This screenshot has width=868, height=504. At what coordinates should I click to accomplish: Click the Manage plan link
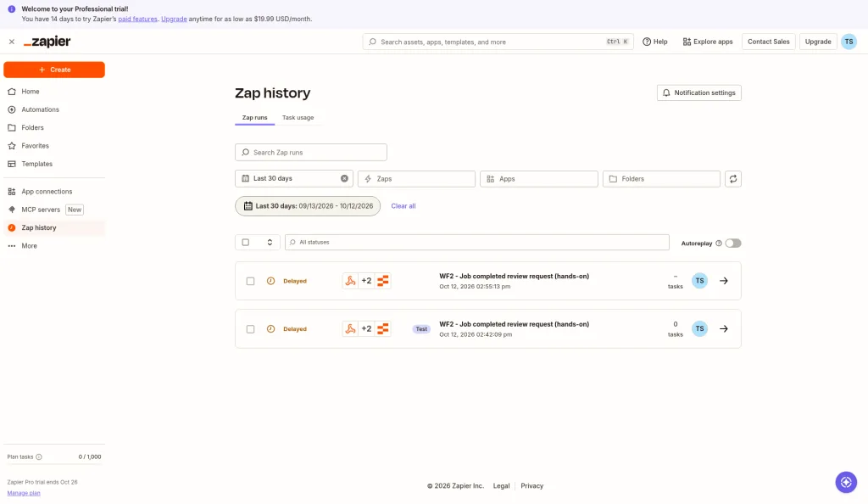tap(24, 493)
